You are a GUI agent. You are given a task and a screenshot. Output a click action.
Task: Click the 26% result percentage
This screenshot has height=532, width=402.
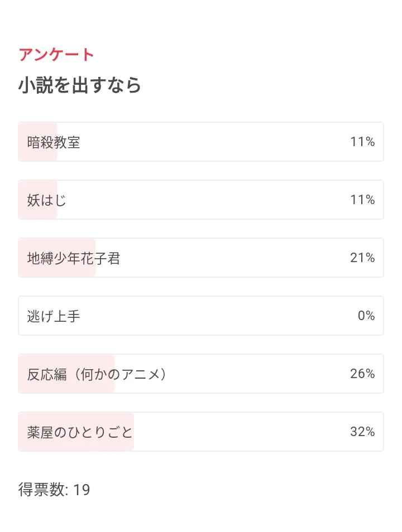(362, 374)
